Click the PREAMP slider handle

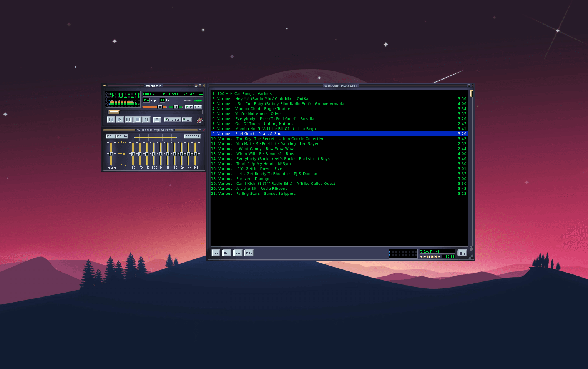pyautogui.click(x=111, y=154)
